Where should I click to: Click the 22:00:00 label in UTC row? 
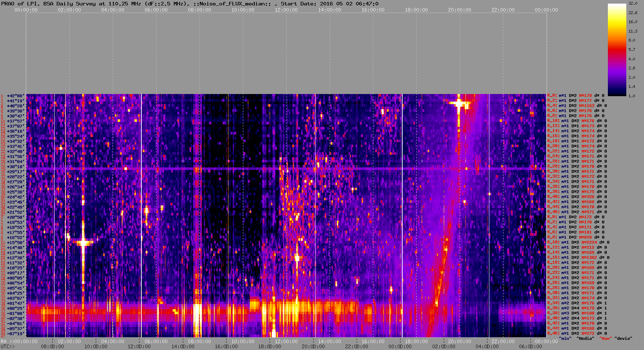(356, 347)
